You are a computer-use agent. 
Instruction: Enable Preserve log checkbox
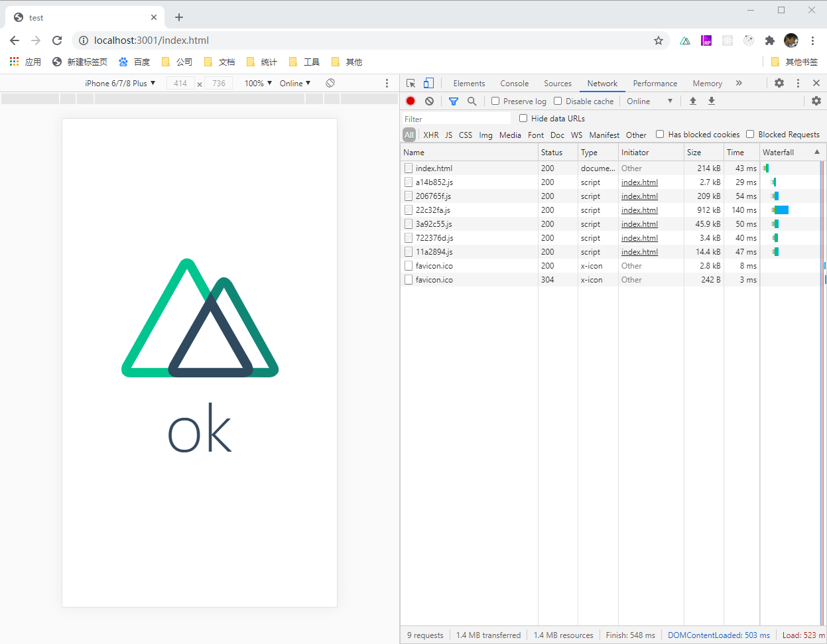tap(495, 101)
